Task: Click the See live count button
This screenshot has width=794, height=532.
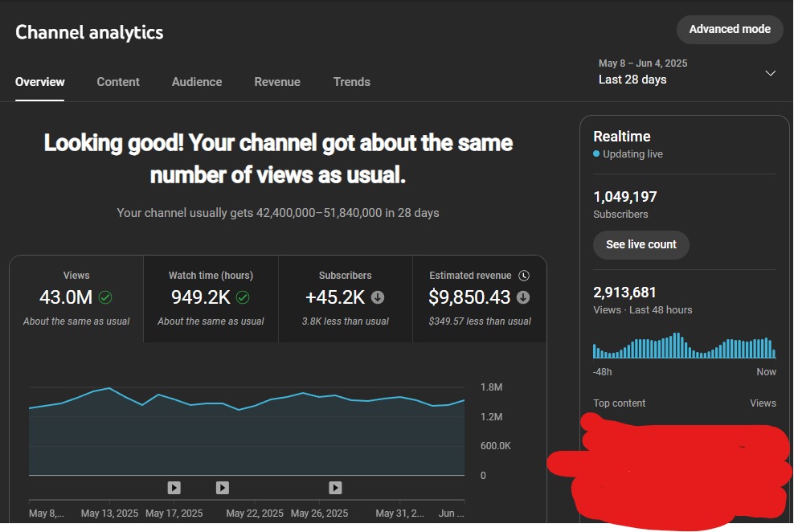Action: click(x=641, y=245)
